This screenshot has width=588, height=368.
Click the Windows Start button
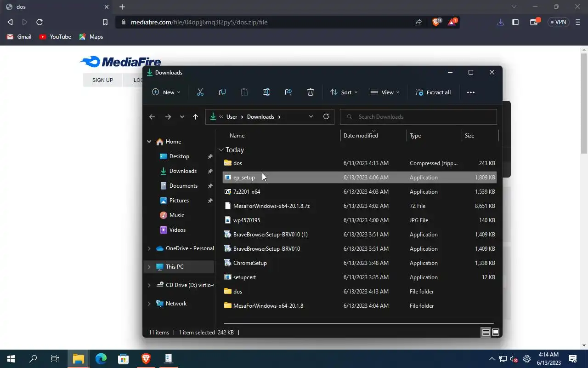(x=11, y=358)
